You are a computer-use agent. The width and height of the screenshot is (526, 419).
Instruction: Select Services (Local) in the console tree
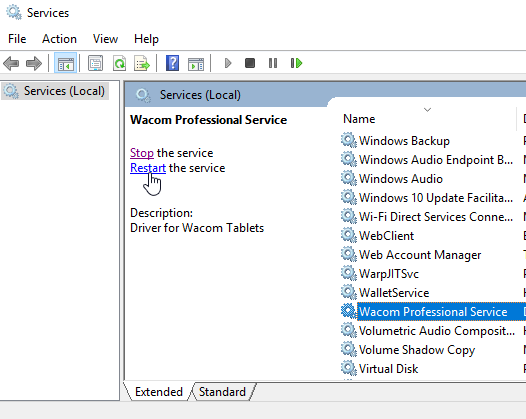55,91
